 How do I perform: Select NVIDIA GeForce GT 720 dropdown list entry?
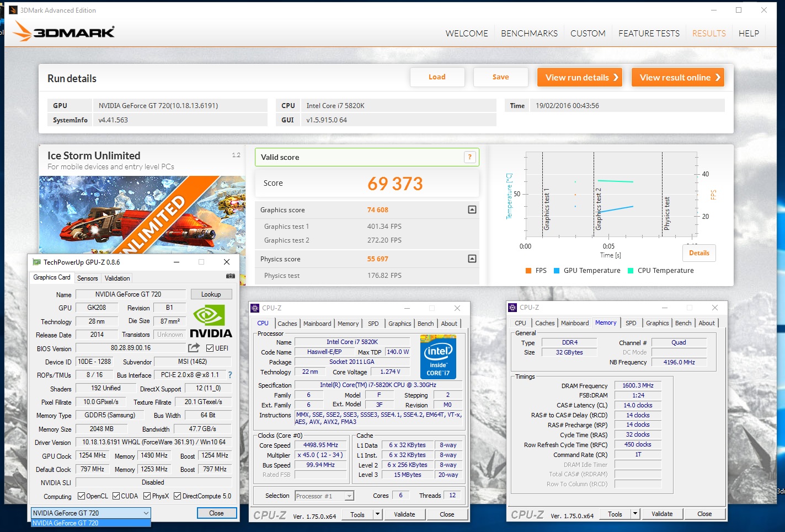click(x=91, y=523)
